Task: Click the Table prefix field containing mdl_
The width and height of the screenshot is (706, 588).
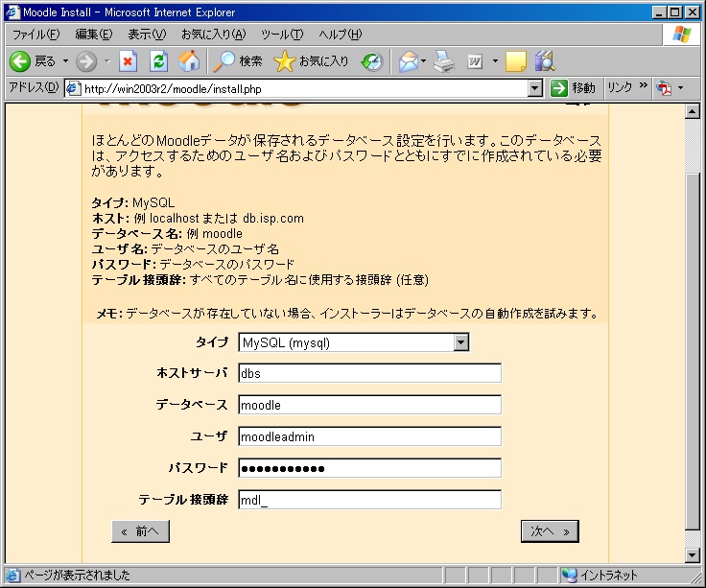Action: 369,500
